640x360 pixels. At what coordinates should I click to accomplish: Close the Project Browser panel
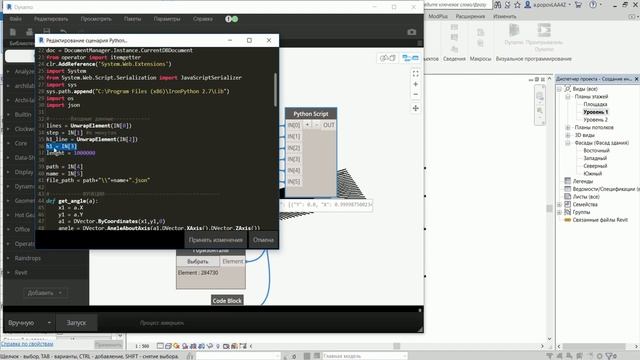[x=636, y=79]
